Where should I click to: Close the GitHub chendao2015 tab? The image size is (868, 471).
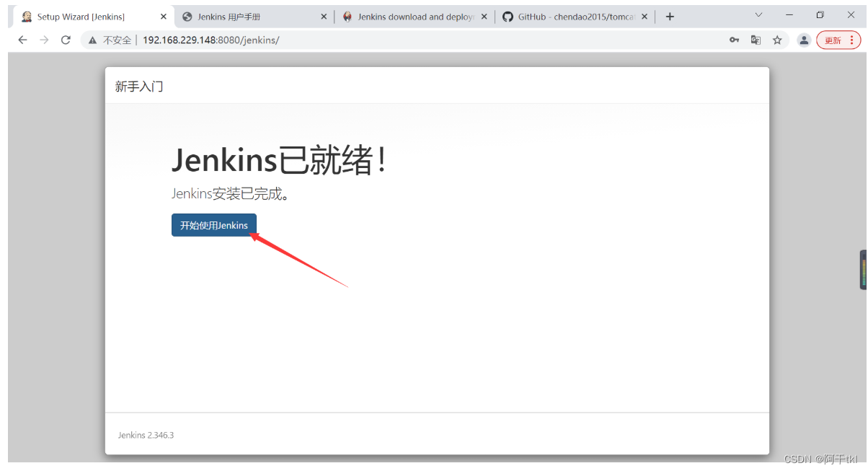click(x=645, y=17)
